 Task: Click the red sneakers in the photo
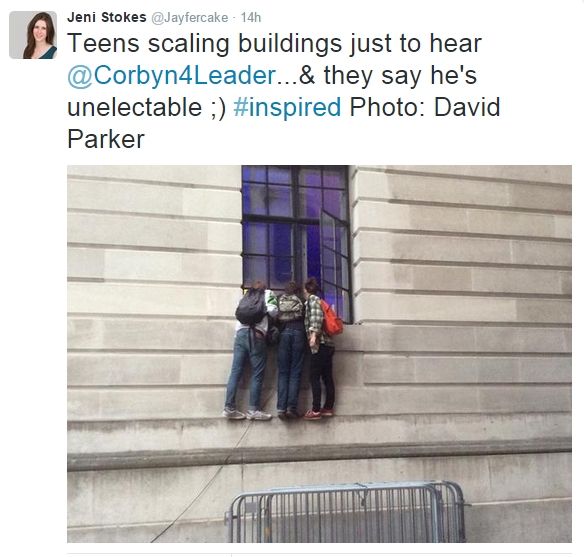click(318, 414)
